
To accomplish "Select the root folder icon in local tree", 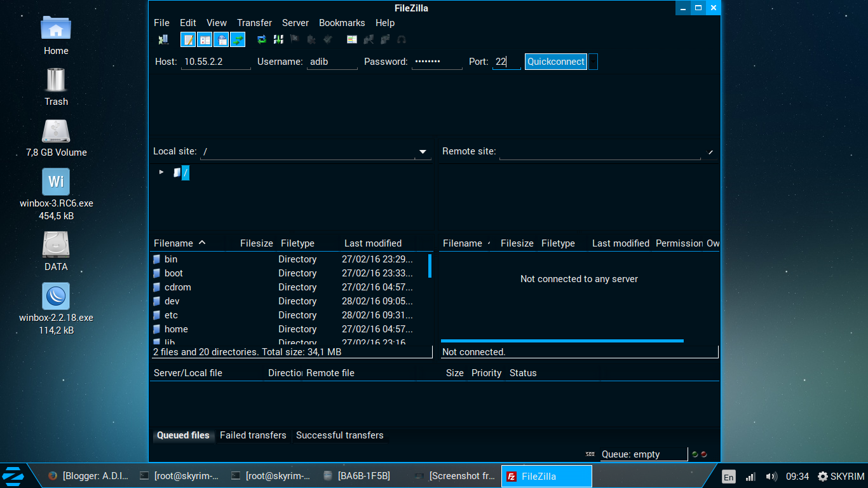I will click(177, 172).
